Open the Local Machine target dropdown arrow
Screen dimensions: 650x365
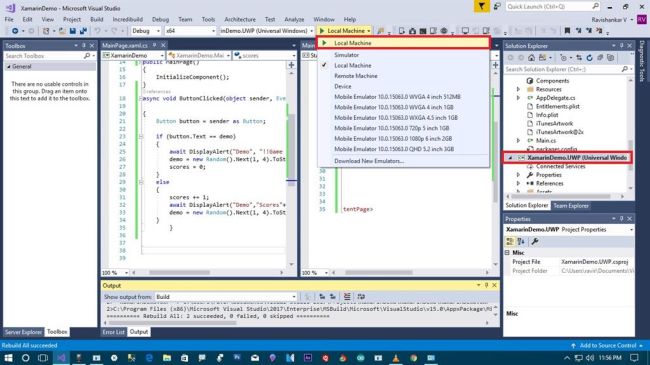click(369, 31)
